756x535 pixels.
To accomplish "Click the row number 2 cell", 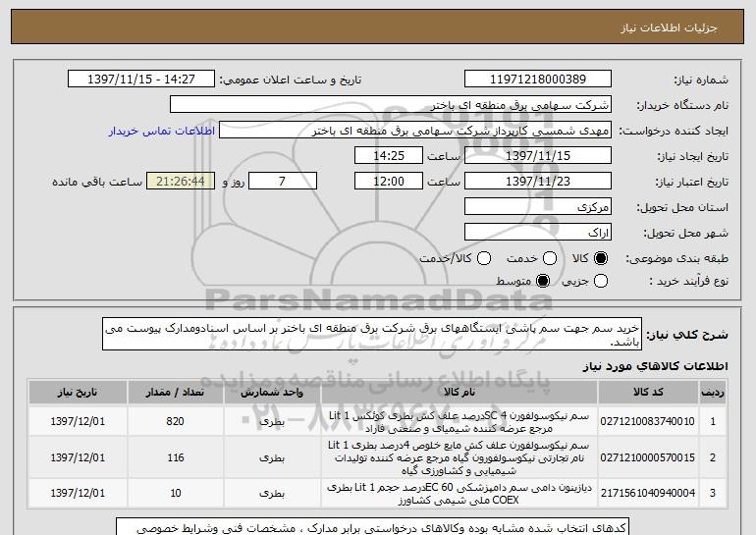I will click(713, 457).
